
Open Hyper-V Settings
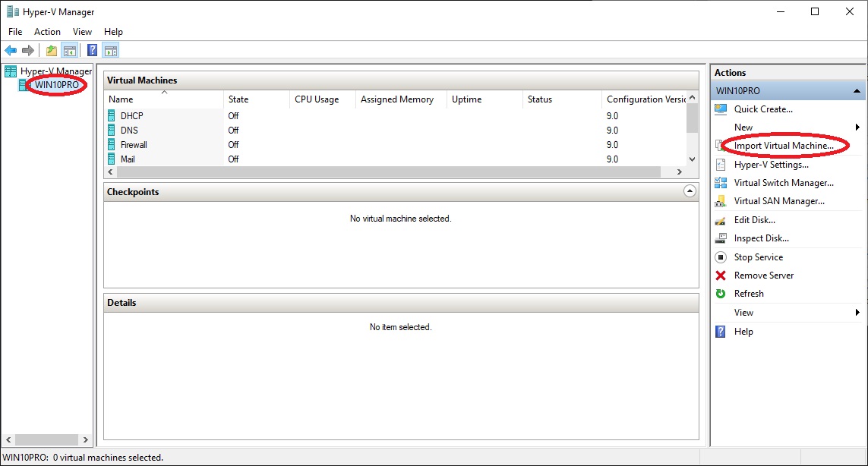(771, 165)
